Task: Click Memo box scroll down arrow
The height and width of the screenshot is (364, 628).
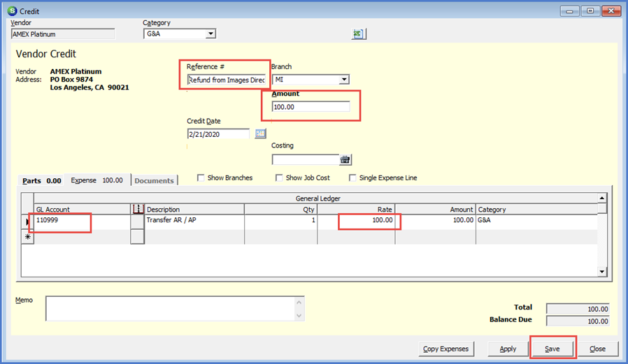Action: tap(299, 316)
